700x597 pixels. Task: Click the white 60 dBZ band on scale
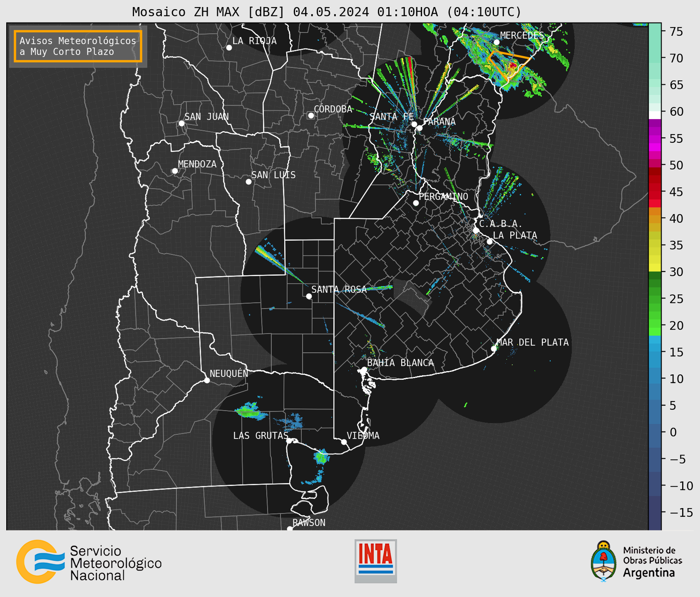[x=655, y=115]
